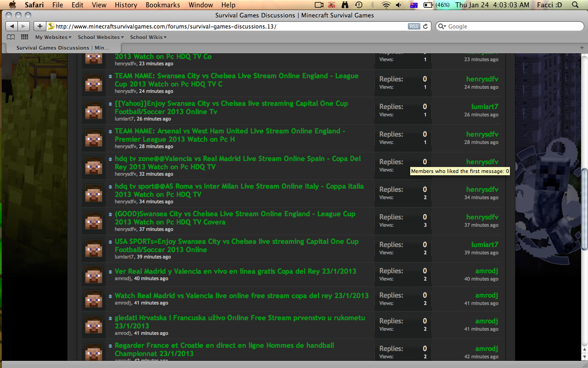Open last poster amrodj on the Ver Real Madrid thread
Image resolution: width=588 pixels, height=368 pixels.
click(x=487, y=270)
